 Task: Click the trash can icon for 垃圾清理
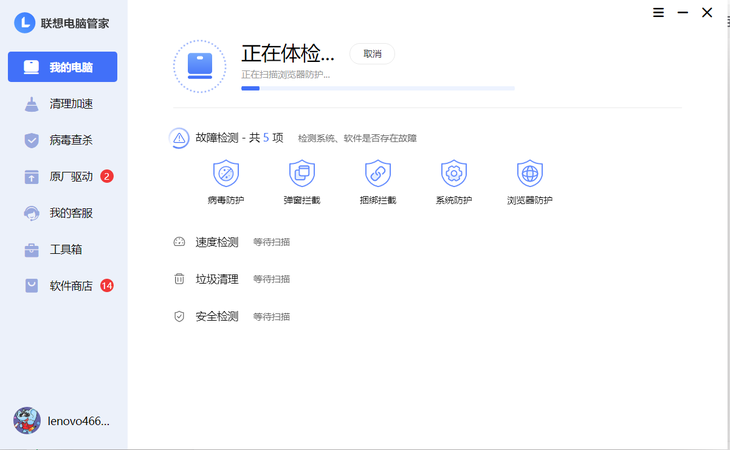179,279
